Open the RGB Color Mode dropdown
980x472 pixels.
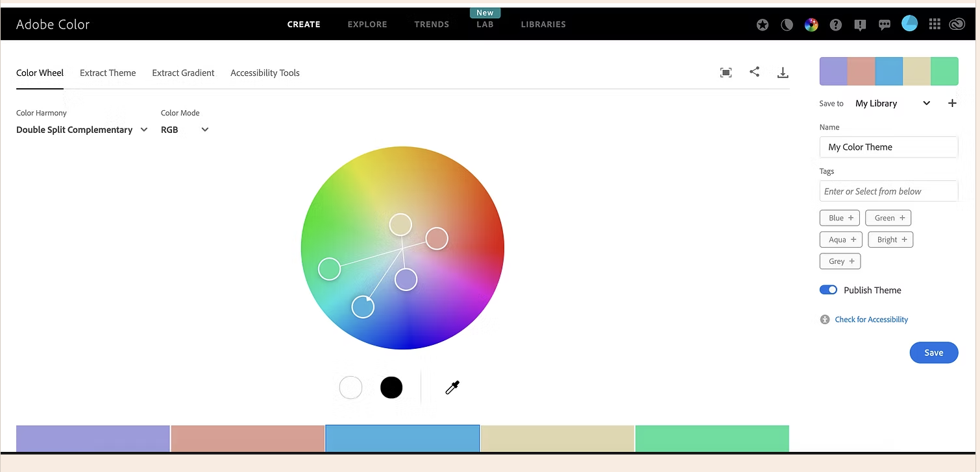point(185,130)
